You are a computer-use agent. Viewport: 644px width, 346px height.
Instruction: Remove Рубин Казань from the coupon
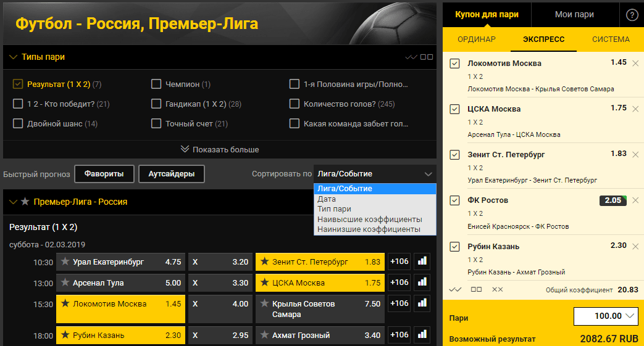pyautogui.click(x=635, y=246)
